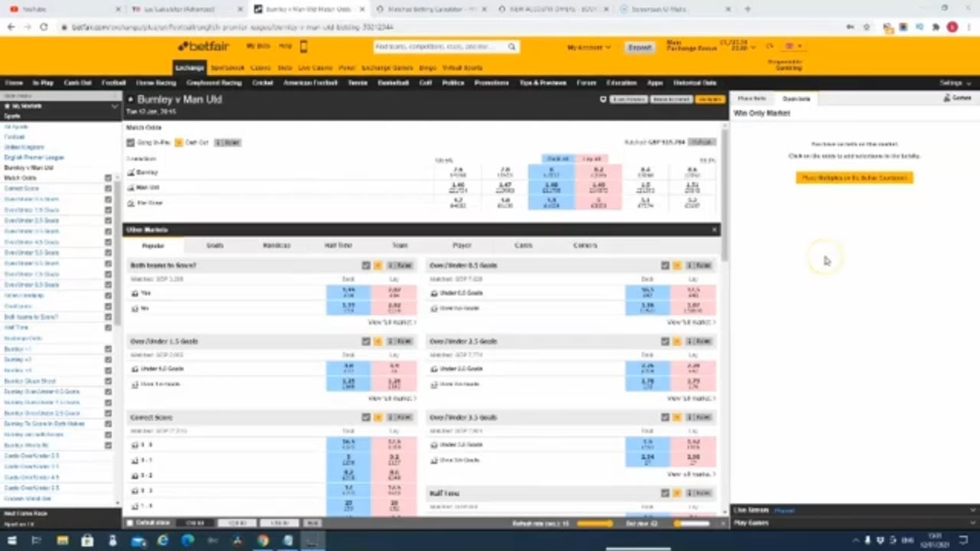Switch to the Cards markets tab

pyautogui.click(x=523, y=246)
